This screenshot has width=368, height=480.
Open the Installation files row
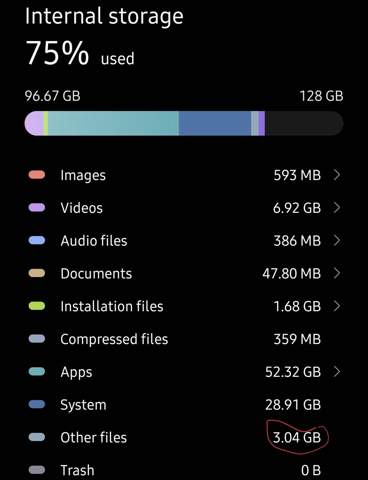184,306
